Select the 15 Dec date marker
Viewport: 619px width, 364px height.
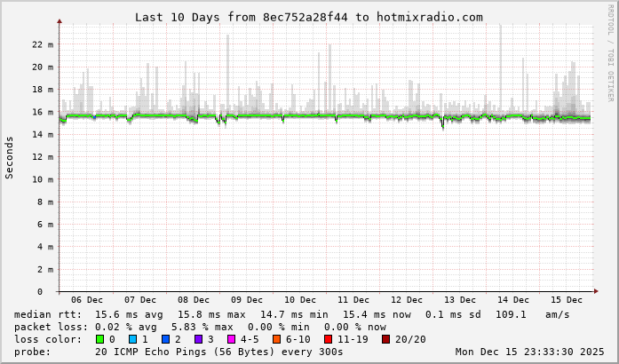[x=567, y=300]
